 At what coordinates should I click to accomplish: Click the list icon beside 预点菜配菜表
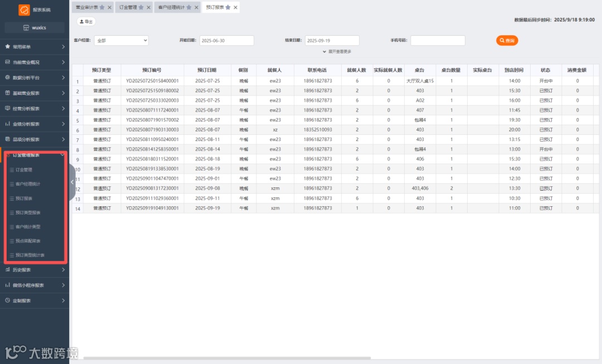pos(12,241)
